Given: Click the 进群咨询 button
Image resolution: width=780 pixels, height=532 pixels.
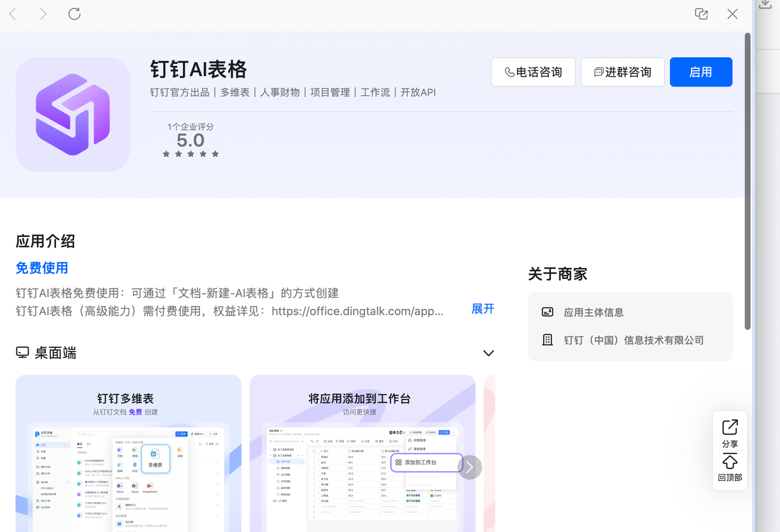Looking at the screenshot, I should (622, 72).
